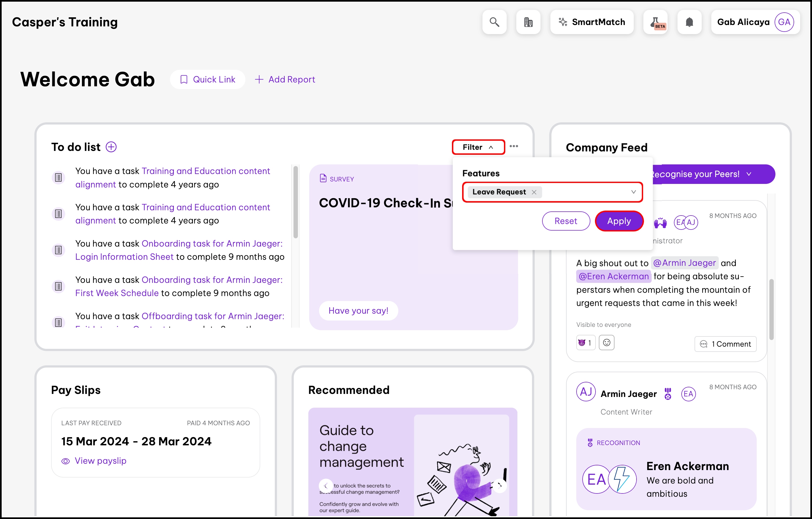Reset the Features filter

(566, 221)
